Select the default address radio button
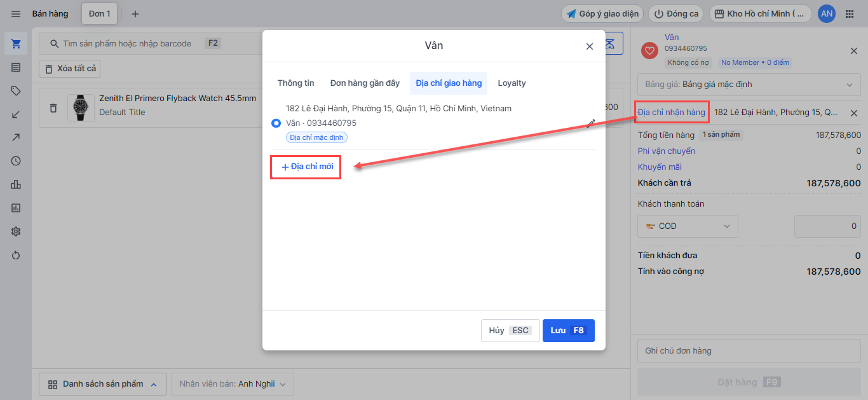This screenshot has width=868, height=400. (x=276, y=123)
